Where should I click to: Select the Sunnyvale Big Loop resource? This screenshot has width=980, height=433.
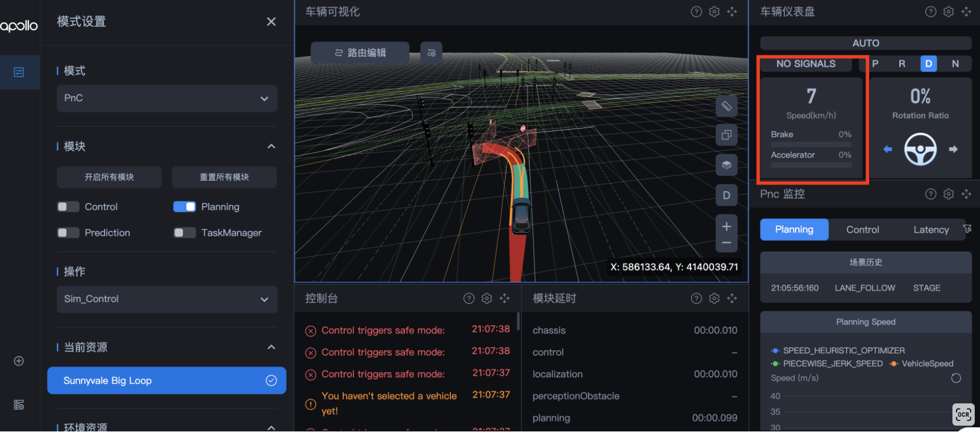(x=167, y=380)
